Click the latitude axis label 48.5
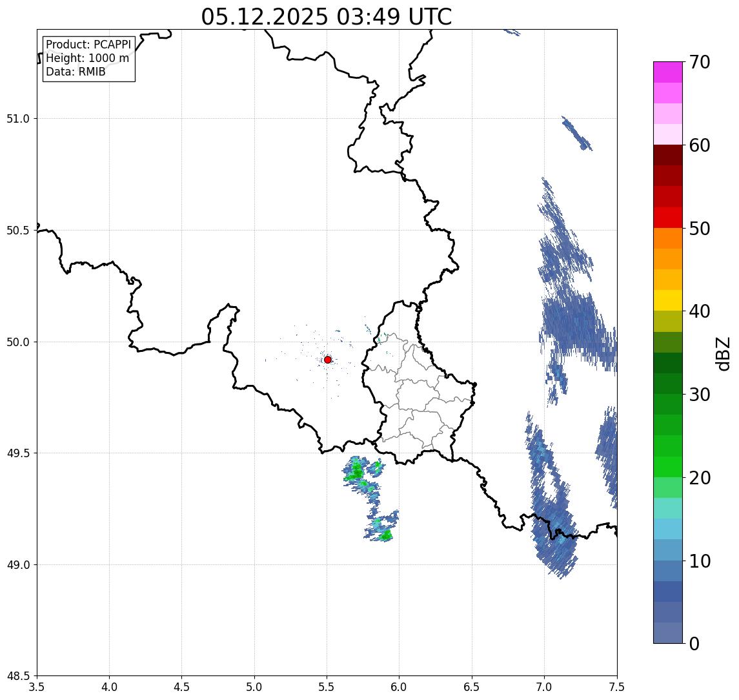The width and height of the screenshot is (739, 700). click(x=18, y=676)
